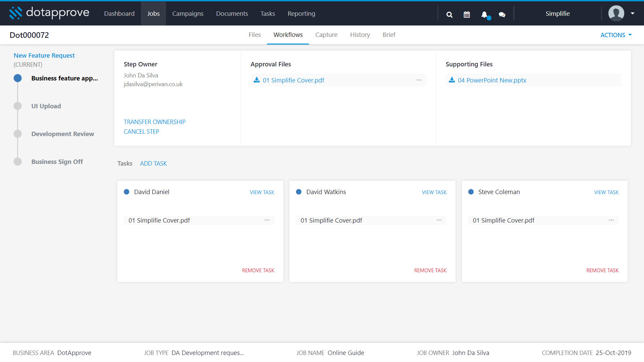Click job name Online Guide in footer

pyautogui.click(x=346, y=353)
